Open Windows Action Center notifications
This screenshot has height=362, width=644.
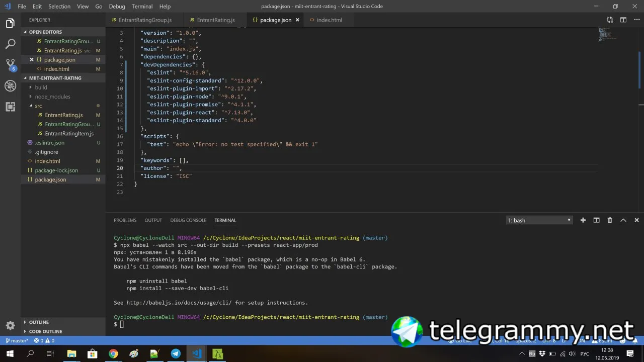(x=630, y=354)
